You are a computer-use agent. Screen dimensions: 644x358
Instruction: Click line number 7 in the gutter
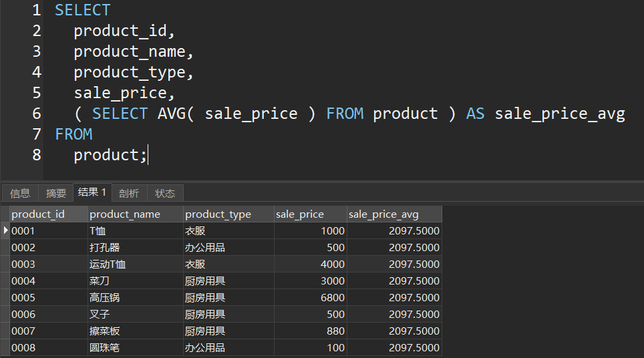pyautogui.click(x=37, y=134)
